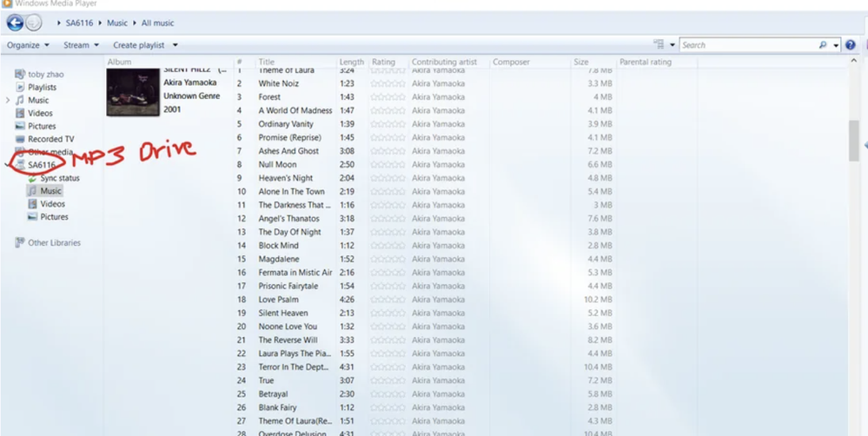Select the SA6116 device entry
This screenshot has width=868, height=436.
[42, 165]
